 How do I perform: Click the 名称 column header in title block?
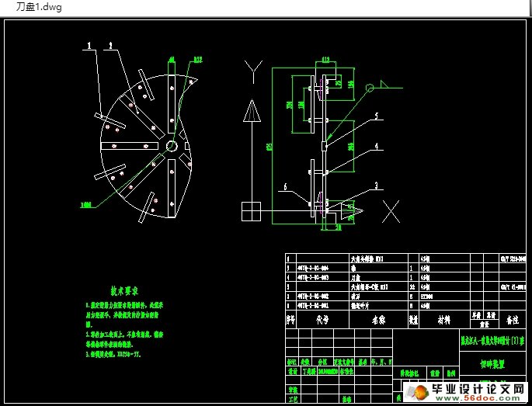coord(378,318)
